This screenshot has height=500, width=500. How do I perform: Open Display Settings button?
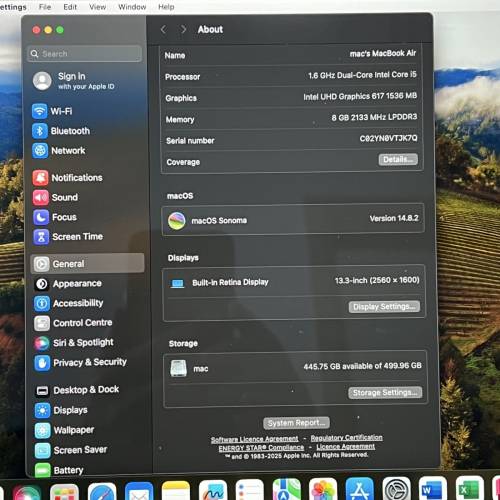pyautogui.click(x=384, y=307)
